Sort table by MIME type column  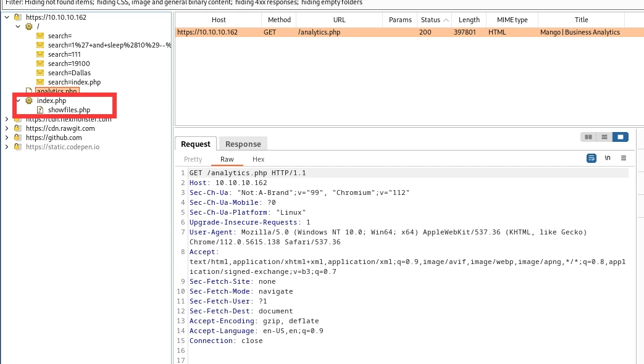click(512, 20)
